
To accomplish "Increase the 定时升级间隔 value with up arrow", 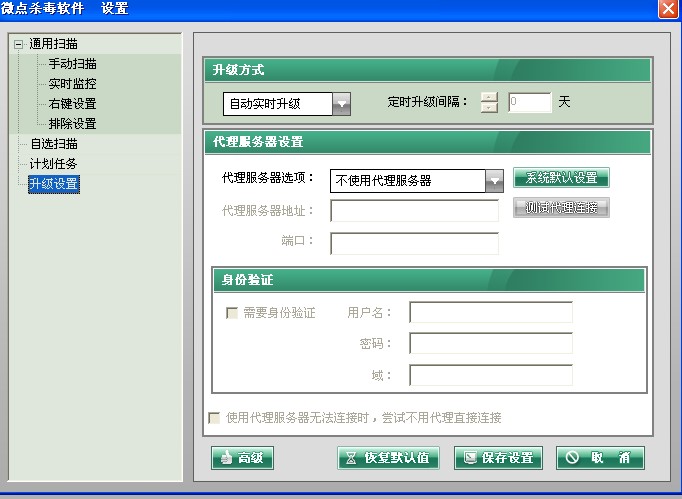I will [489, 97].
